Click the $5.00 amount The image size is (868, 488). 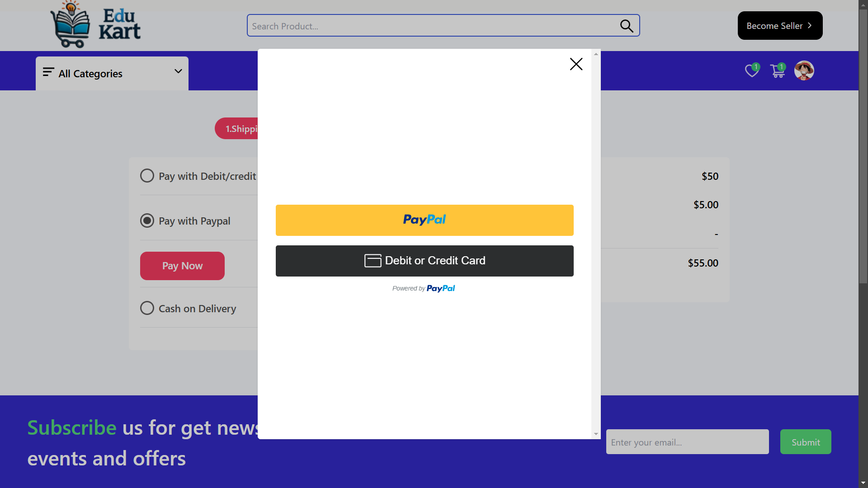point(706,205)
